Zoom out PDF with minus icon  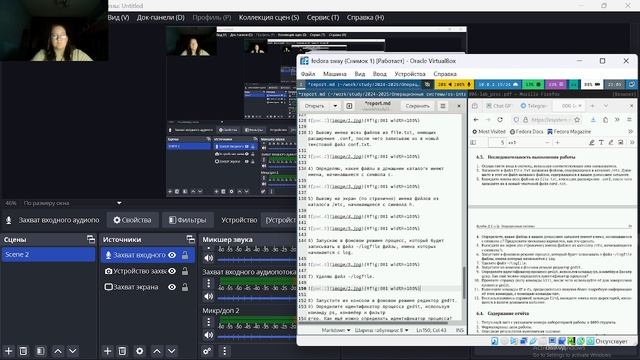547,142
